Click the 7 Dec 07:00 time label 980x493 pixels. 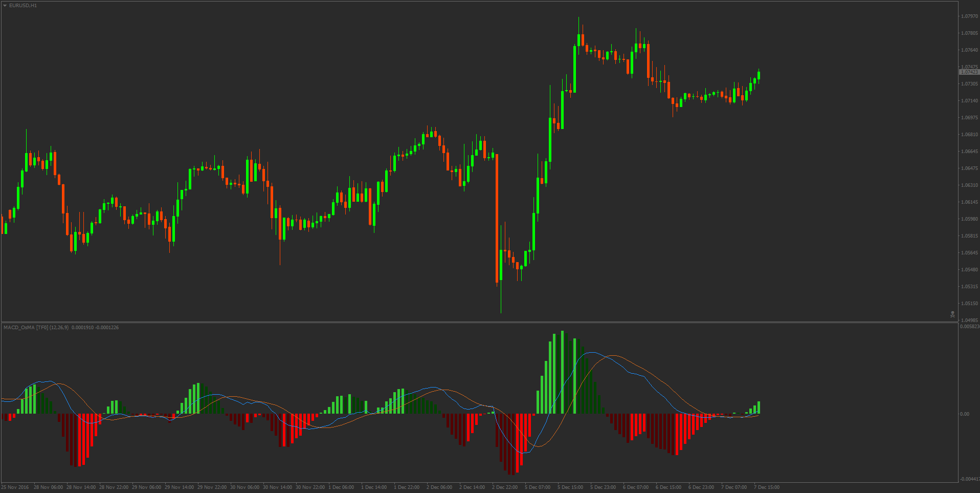pos(734,487)
